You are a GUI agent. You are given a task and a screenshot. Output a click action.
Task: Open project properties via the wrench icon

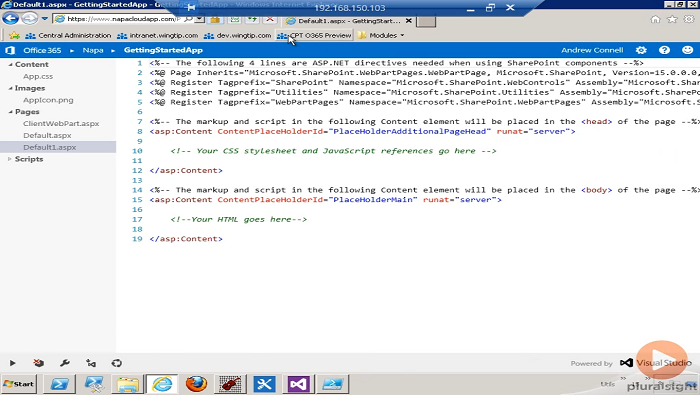65,363
